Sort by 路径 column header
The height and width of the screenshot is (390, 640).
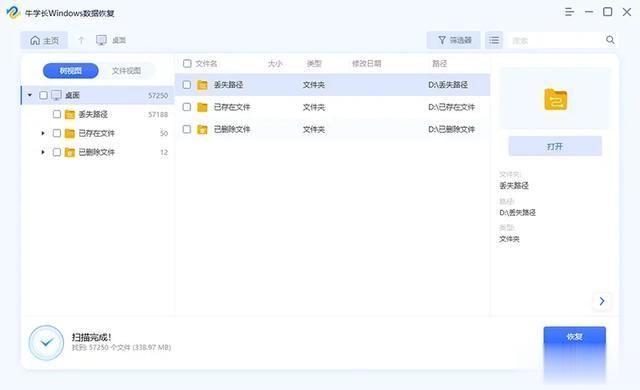click(x=439, y=64)
